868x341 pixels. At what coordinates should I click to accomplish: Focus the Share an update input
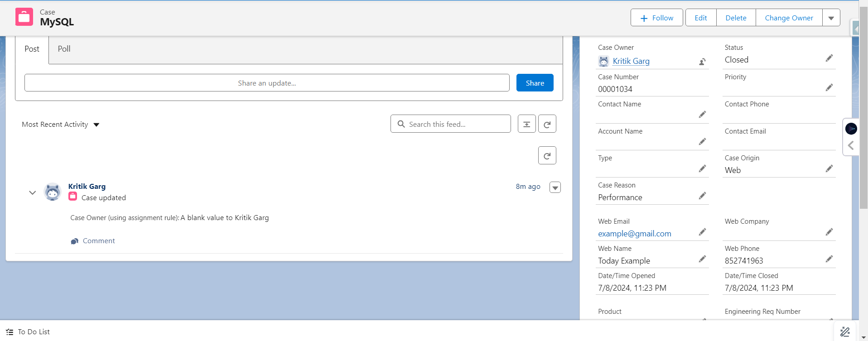click(267, 83)
